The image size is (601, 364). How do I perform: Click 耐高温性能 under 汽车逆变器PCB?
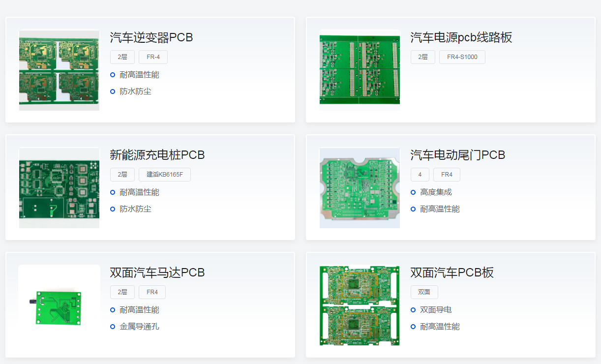click(140, 75)
